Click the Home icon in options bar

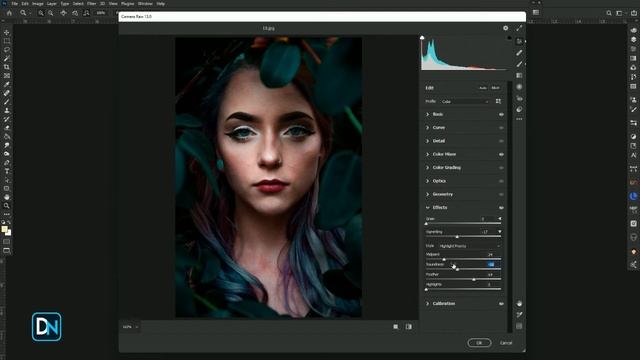point(9,13)
